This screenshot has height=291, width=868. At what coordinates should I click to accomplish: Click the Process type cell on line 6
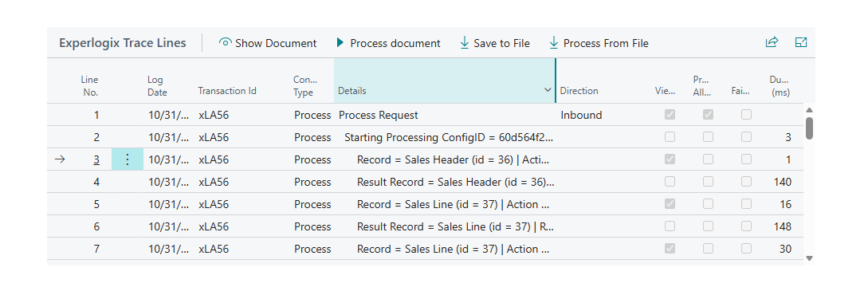pyautogui.click(x=312, y=227)
